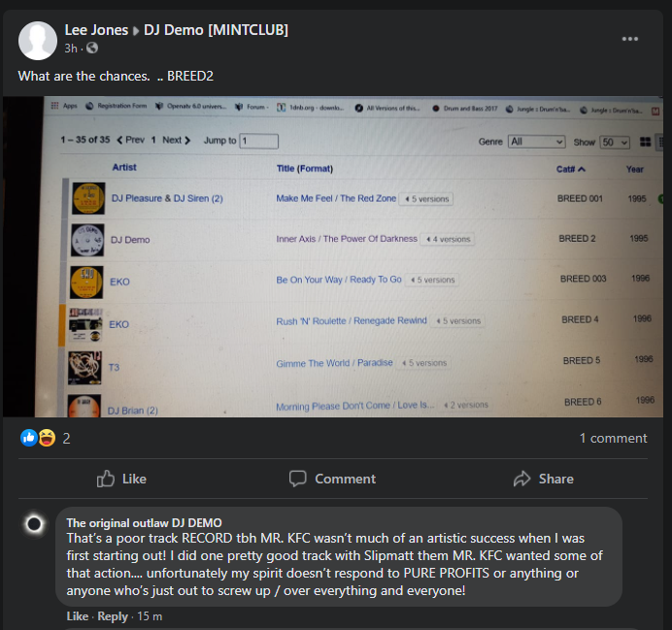Image resolution: width=672 pixels, height=630 pixels.
Task: Open Rush 'N' Roulette / Renegade Rewind title
Action: click(352, 320)
